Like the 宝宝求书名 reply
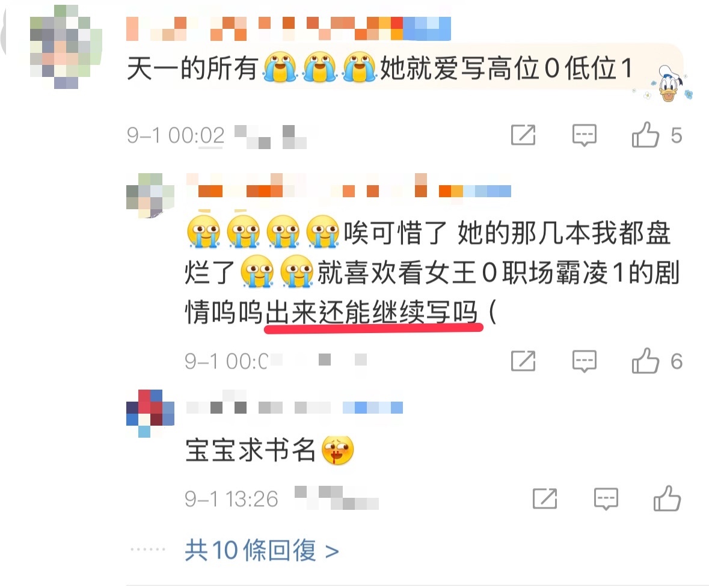This screenshot has height=588, width=709. click(x=667, y=498)
